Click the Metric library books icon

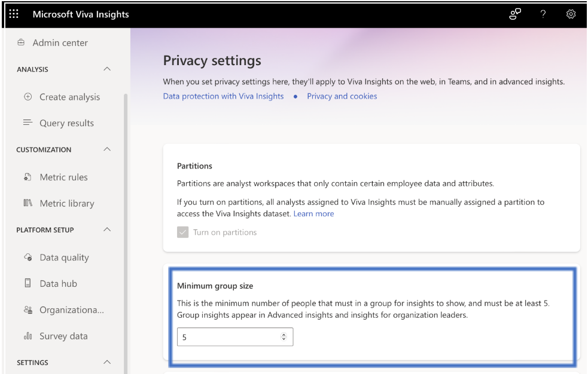[28, 203]
